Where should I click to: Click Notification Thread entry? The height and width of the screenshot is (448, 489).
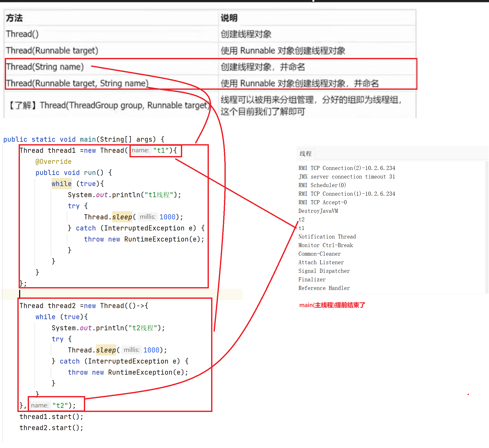click(327, 237)
